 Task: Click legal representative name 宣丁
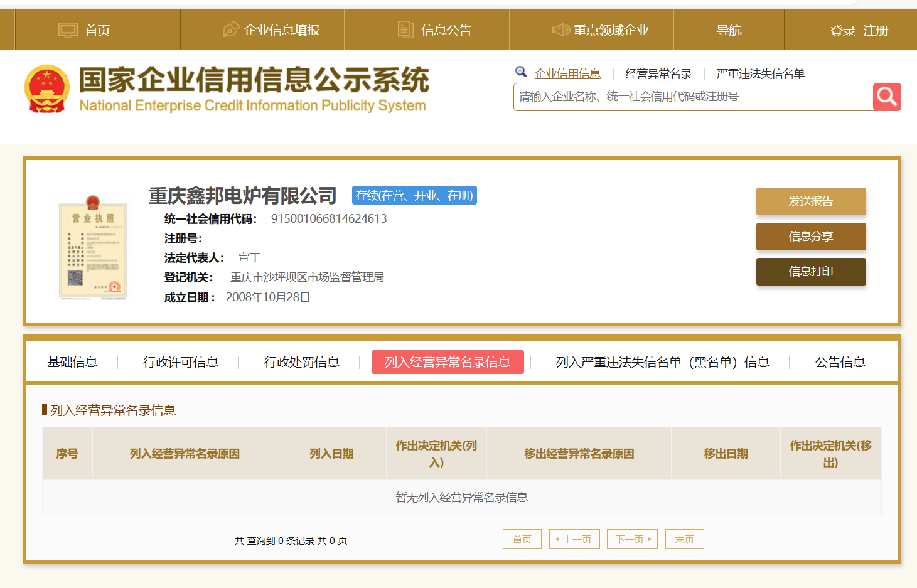[249, 257]
